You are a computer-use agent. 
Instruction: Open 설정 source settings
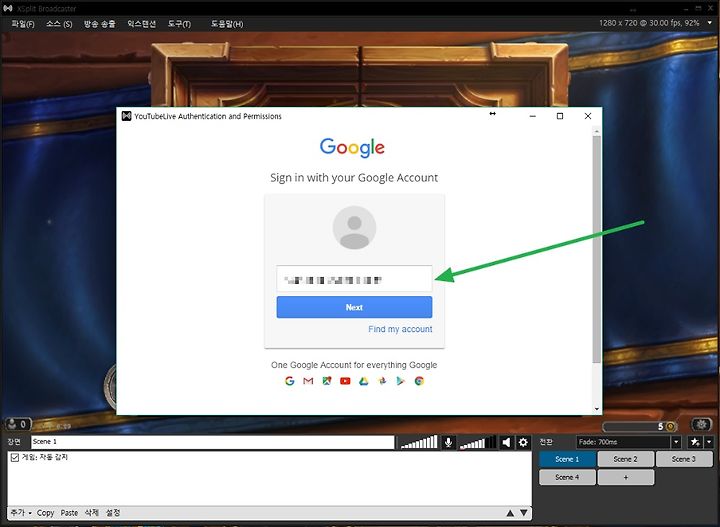coord(113,513)
